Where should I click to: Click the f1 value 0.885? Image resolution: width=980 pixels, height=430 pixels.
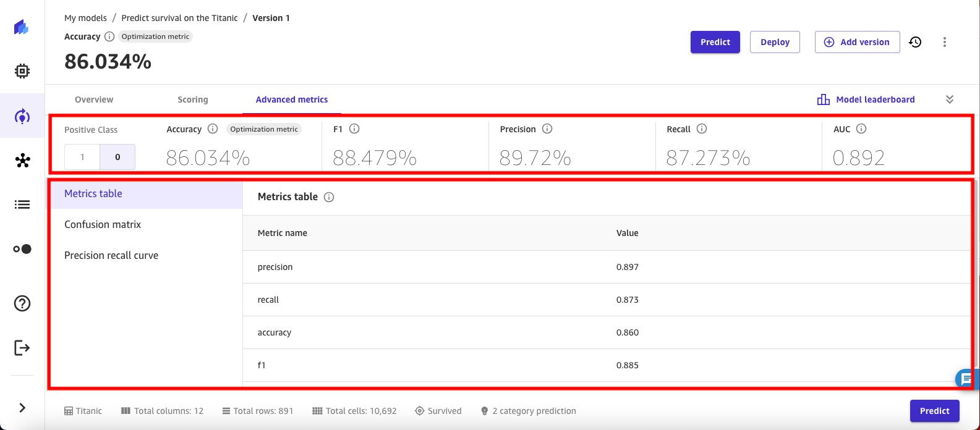(x=628, y=365)
